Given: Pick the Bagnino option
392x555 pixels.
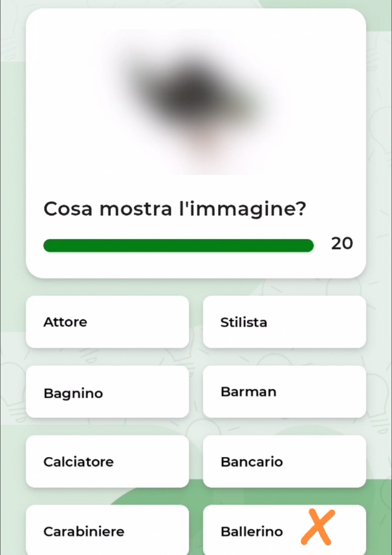Looking at the screenshot, I should pos(107,392).
